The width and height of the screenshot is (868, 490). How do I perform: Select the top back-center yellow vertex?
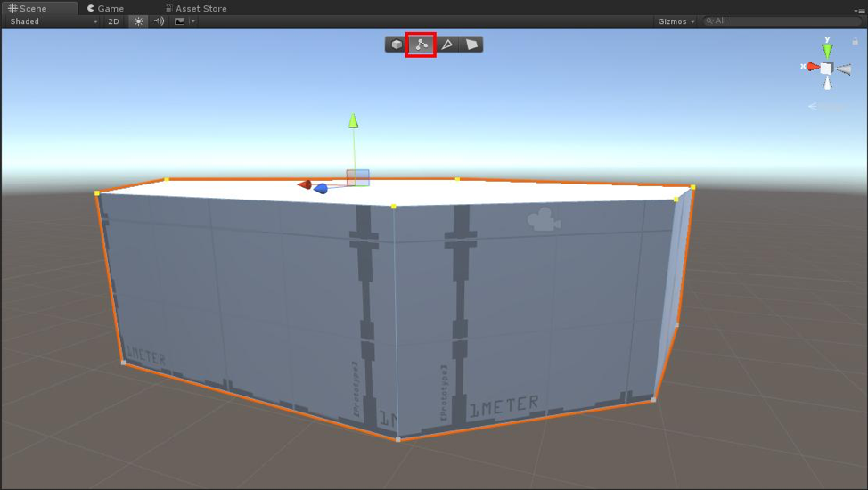[457, 179]
